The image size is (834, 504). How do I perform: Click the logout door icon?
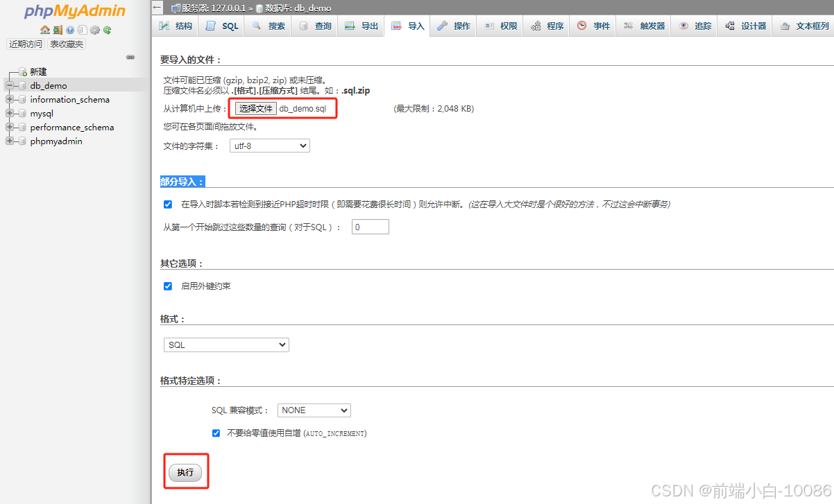[58, 30]
